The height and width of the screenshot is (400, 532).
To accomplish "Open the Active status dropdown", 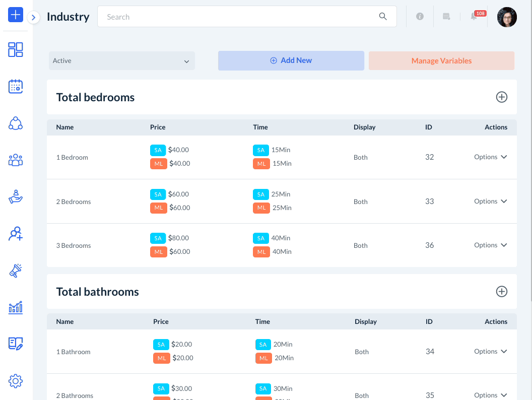I will point(121,61).
